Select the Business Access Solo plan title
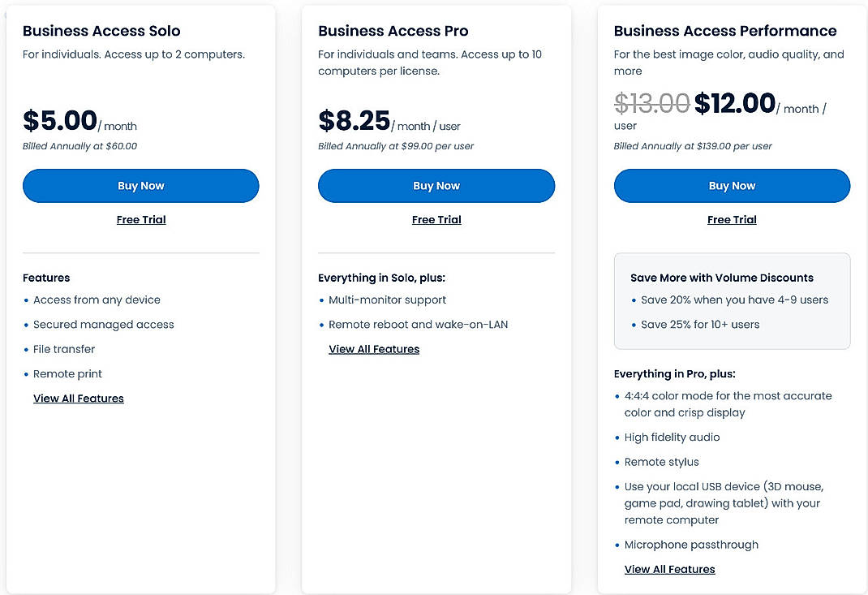Screen dimensions: 868x595 [x=102, y=31]
